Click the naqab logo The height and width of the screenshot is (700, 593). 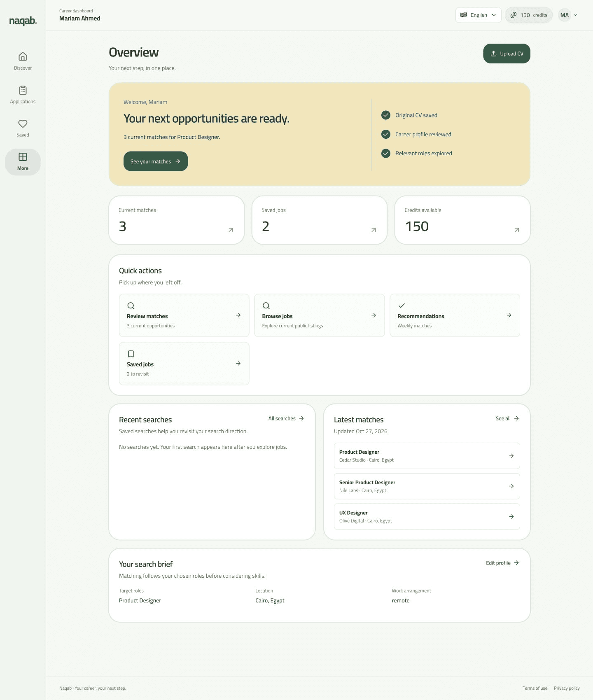tap(23, 21)
